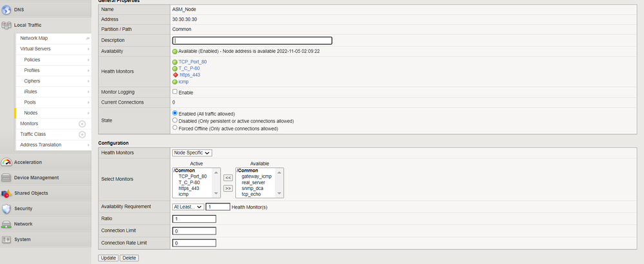This screenshot has height=264, width=644.
Task: Open Health Monitors Node Specific dropdown
Action: coord(192,153)
